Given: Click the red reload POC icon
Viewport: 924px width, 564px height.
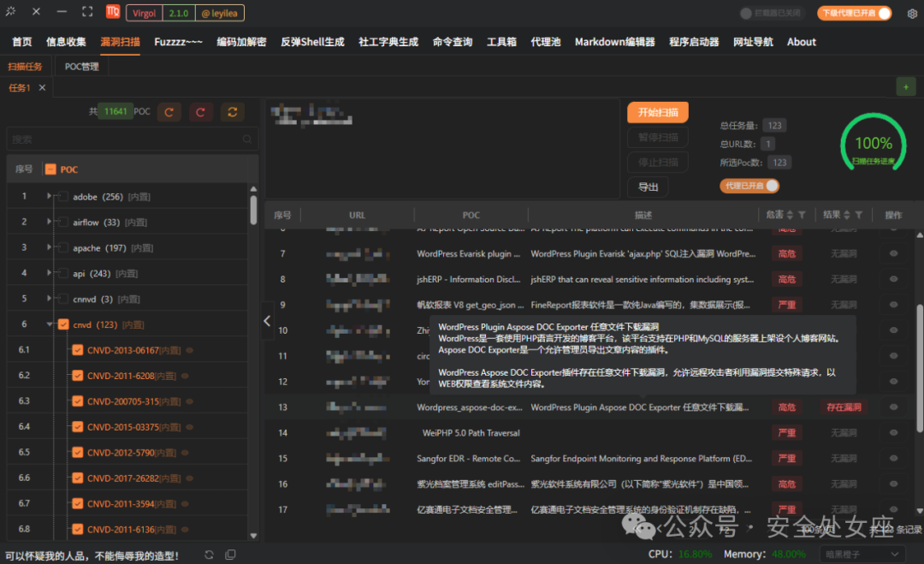Looking at the screenshot, I should point(200,112).
